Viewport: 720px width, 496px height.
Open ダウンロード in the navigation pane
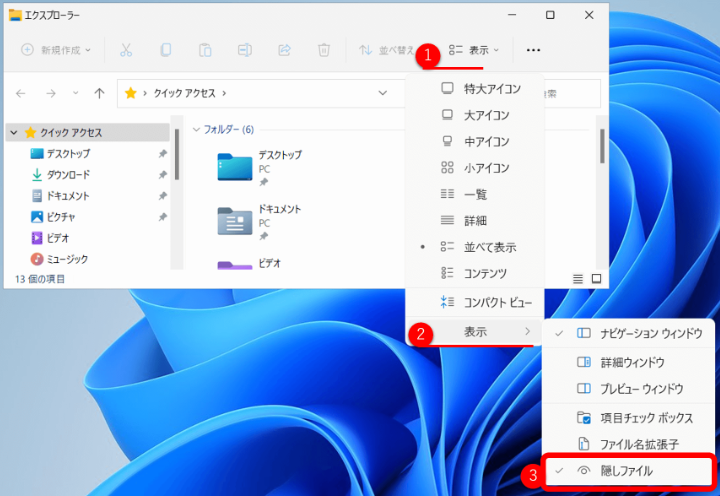(68, 175)
